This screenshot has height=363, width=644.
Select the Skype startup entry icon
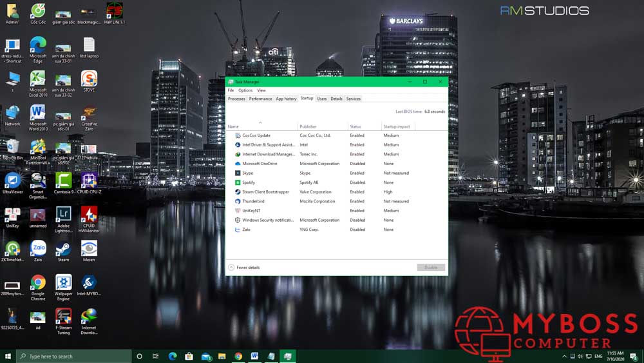pos(238,173)
